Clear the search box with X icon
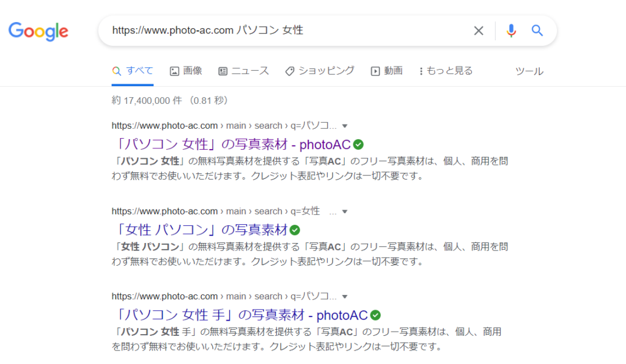This screenshot has width=626, height=364. pos(478,31)
